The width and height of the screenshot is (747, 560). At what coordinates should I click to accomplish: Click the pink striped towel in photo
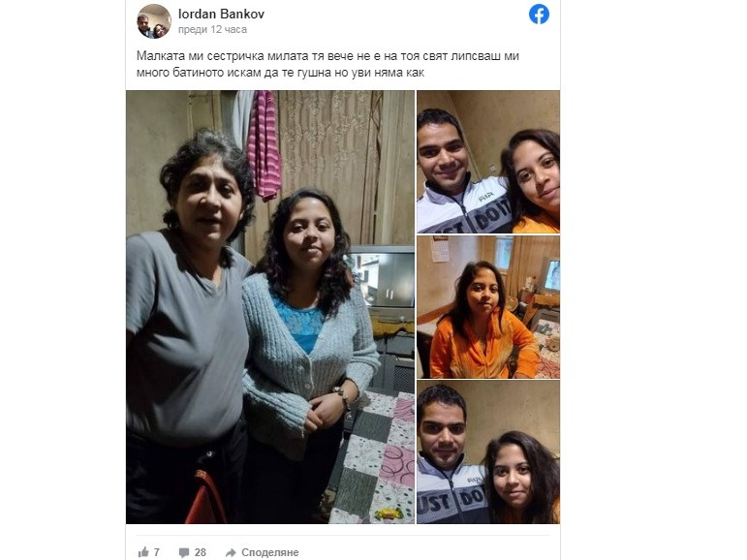[265, 144]
